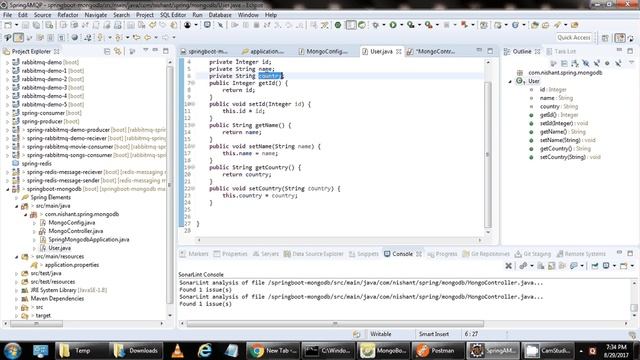Close the User.java editor tab
Image resolution: width=640 pixels, height=360 pixels.
(399, 51)
